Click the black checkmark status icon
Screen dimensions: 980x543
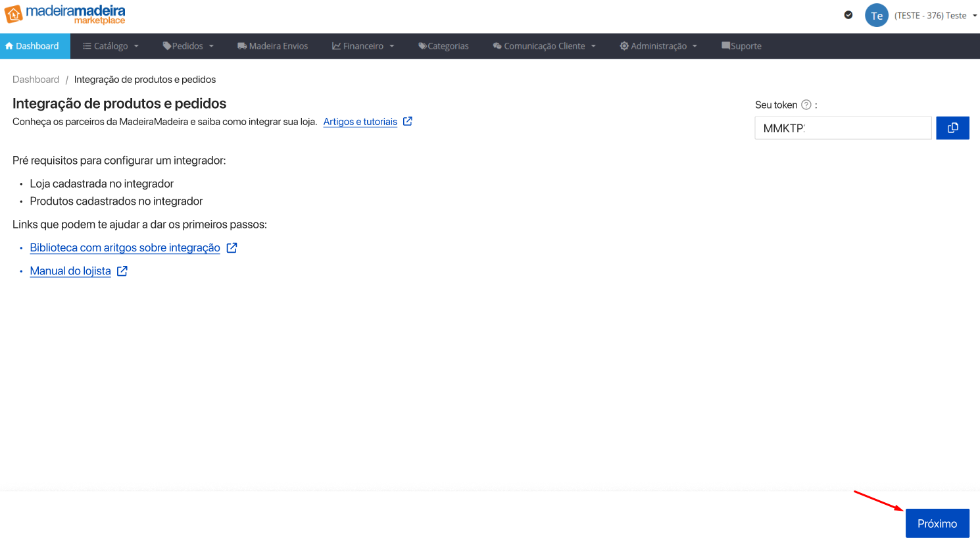click(x=848, y=15)
